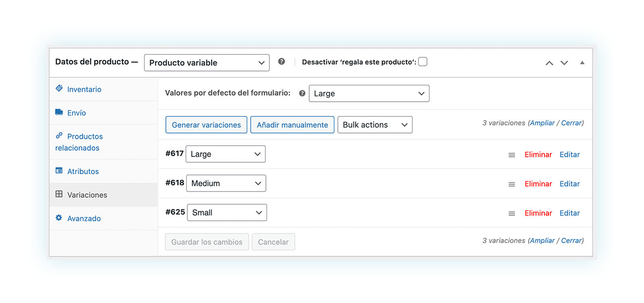This screenshot has width=644, height=303.
Task: Click the #625 variation ID text
Action: pyautogui.click(x=175, y=212)
